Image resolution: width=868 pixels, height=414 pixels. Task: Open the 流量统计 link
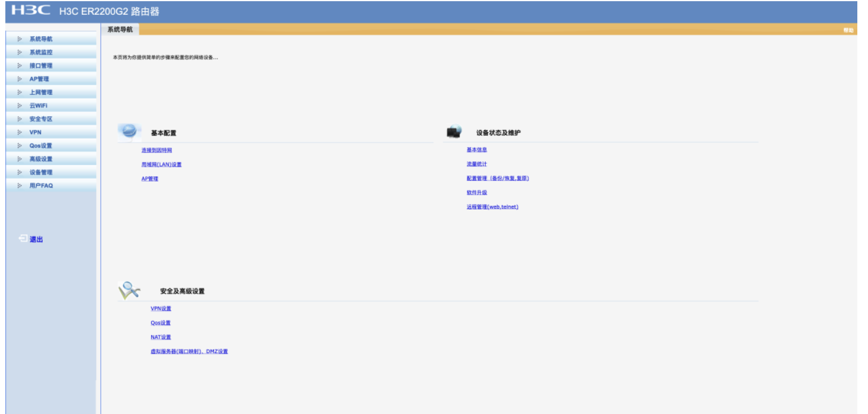[477, 164]
